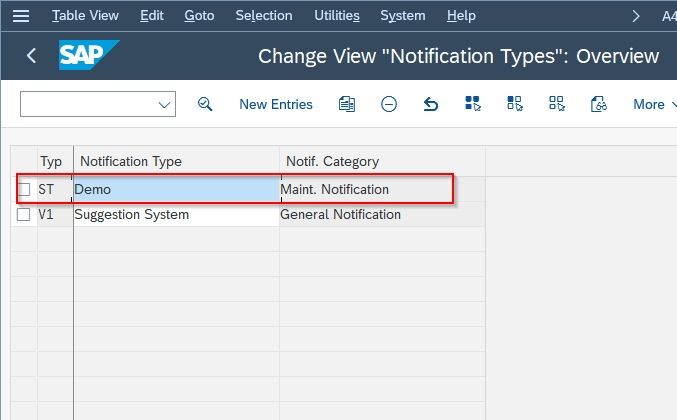Open the magnifier details icon
677x420 pixels.
[205, 104]
